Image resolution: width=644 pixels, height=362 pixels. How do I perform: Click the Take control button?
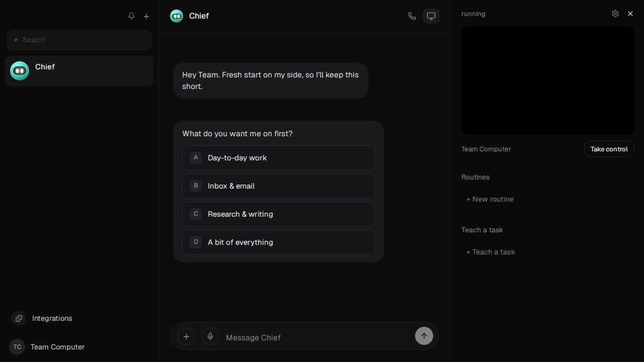(x=609, y=149)
